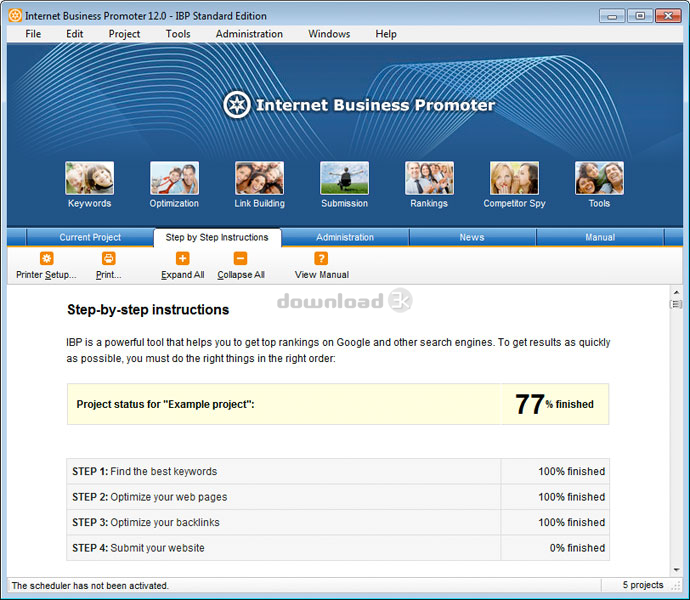Click the Collapse All minus icon

point(240,258)
